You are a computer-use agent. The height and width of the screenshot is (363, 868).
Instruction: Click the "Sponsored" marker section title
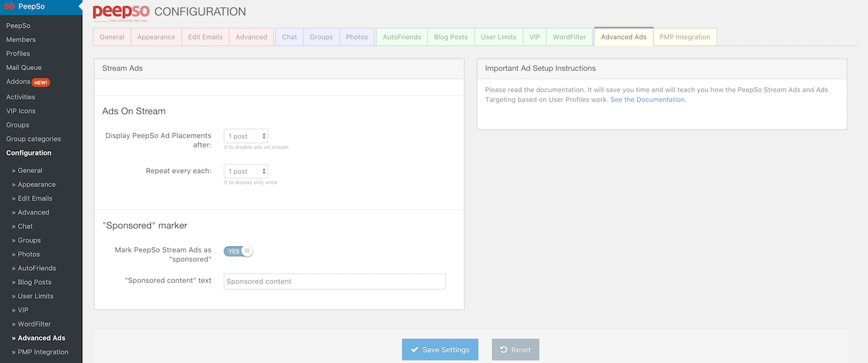145,225
